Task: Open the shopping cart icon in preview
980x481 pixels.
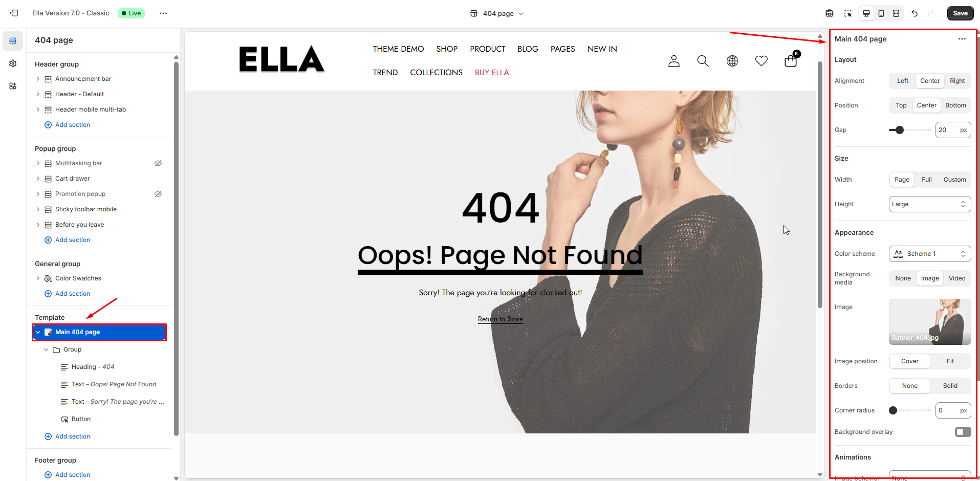Action: pos(791,60)
